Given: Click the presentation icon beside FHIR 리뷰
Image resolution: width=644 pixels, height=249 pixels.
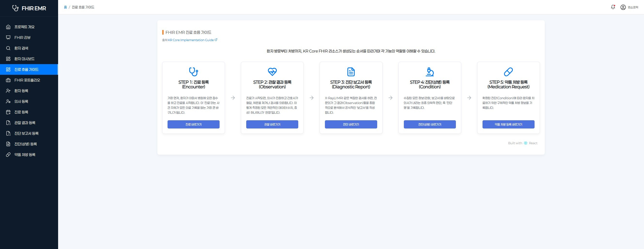Looking at the screenshot, I should coord(8,38).
